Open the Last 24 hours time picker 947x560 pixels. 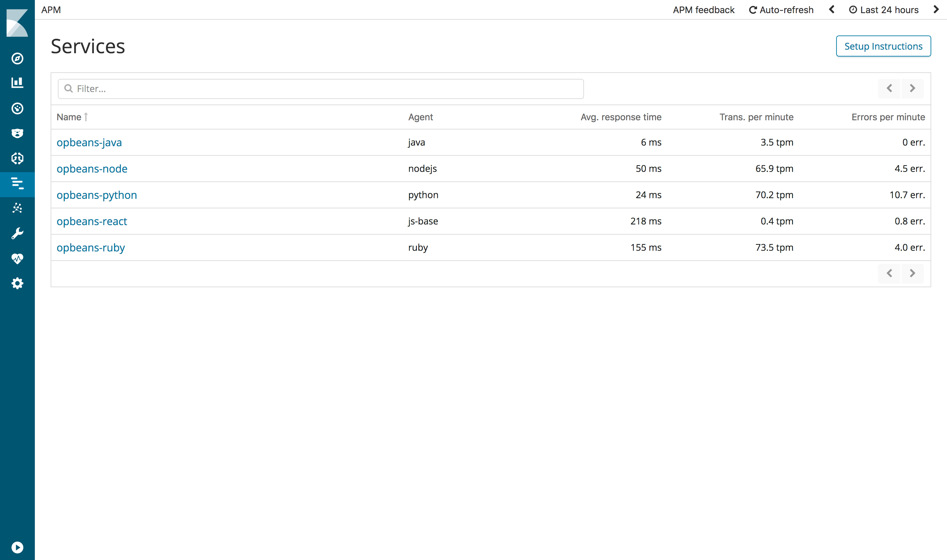884,10
